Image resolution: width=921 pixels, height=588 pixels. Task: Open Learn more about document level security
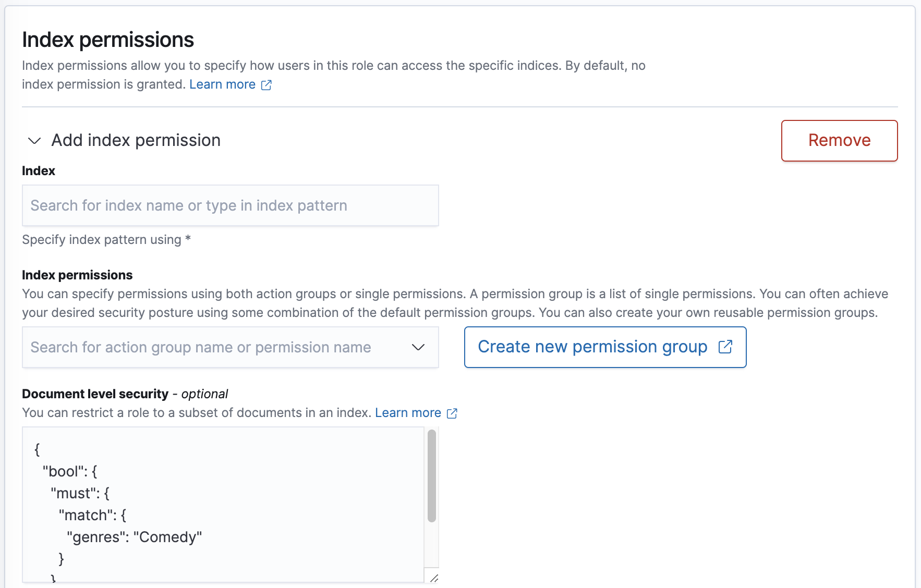click(408, 412)
